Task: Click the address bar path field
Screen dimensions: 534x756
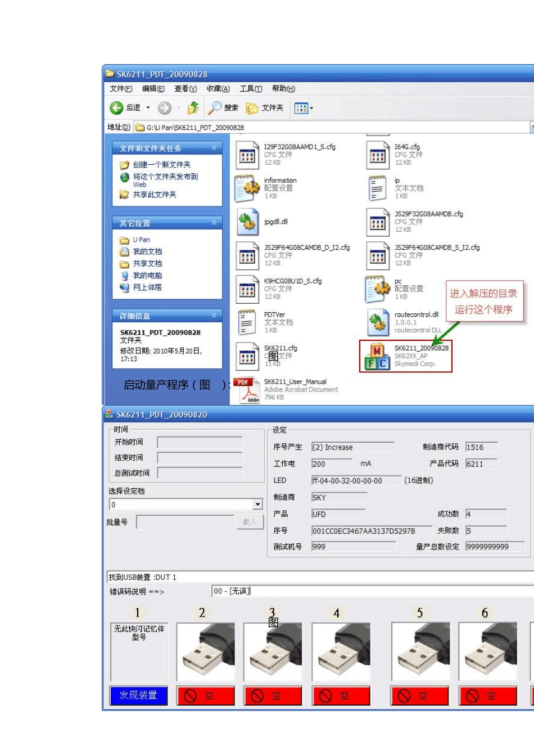Action: pyautogui.click(x=332, y=128)
